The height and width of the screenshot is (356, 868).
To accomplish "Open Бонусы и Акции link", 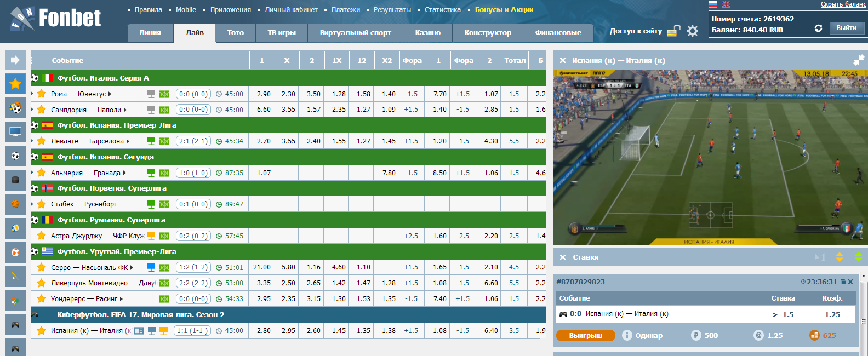I will 504,10.
